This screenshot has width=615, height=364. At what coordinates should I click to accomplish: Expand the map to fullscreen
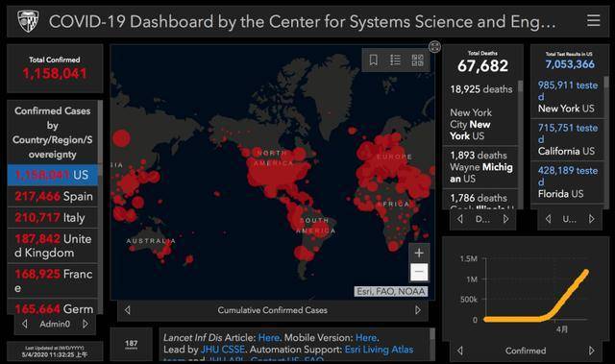434,47
